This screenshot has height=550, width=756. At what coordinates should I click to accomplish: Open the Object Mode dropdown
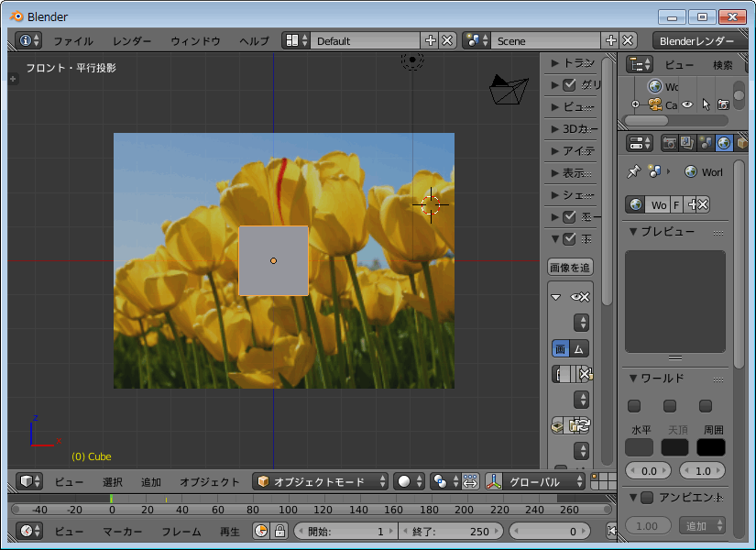coord(322,481)
